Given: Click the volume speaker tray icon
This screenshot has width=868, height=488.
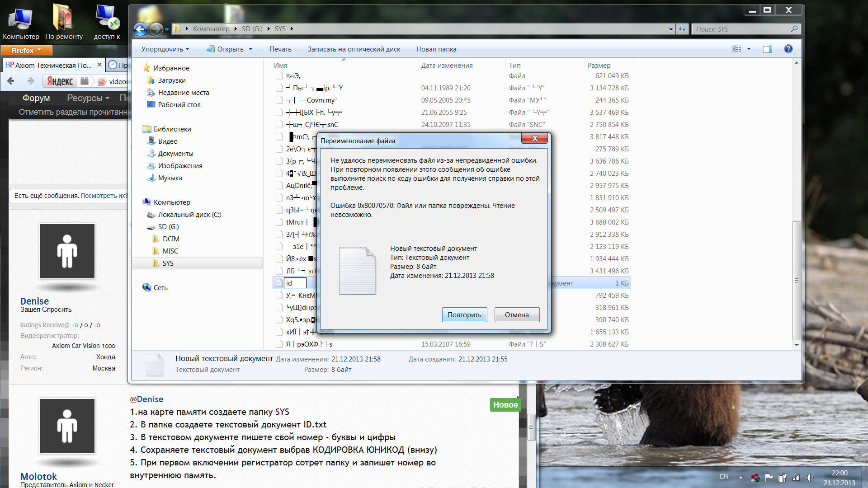Looking at the screenshot, I should (809, 477).
